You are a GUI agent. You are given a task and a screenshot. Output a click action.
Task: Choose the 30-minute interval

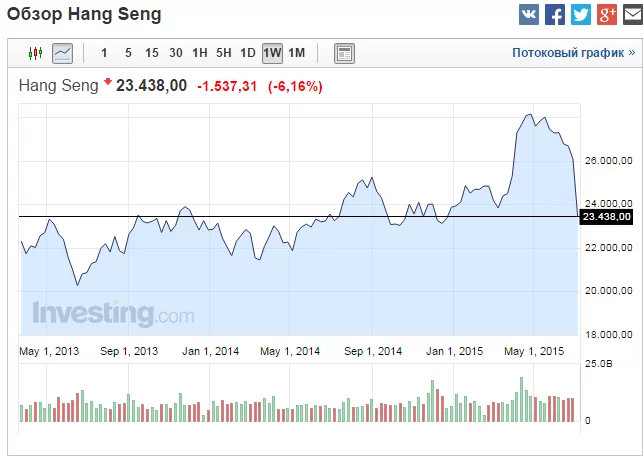[176, 52]
